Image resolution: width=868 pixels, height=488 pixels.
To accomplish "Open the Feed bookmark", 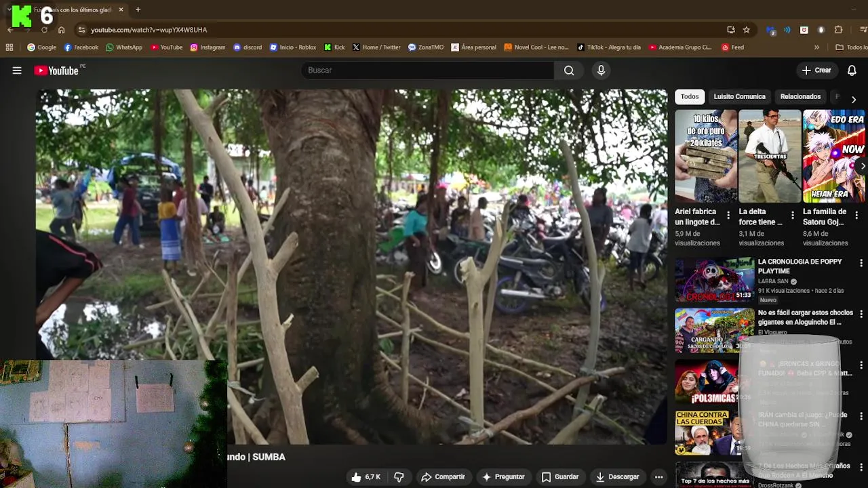I will coord(733,47).
